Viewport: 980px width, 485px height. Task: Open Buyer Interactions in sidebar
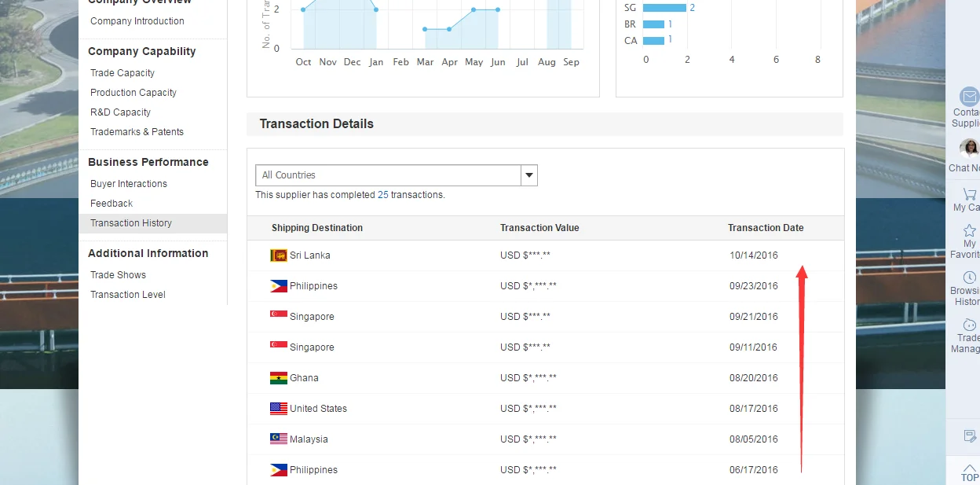129,184
